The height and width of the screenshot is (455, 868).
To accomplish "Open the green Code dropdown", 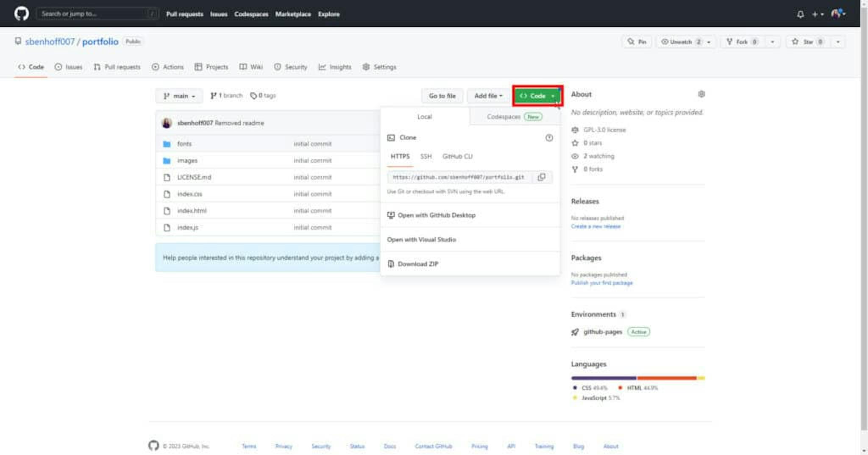I will (x=537, y=96).
